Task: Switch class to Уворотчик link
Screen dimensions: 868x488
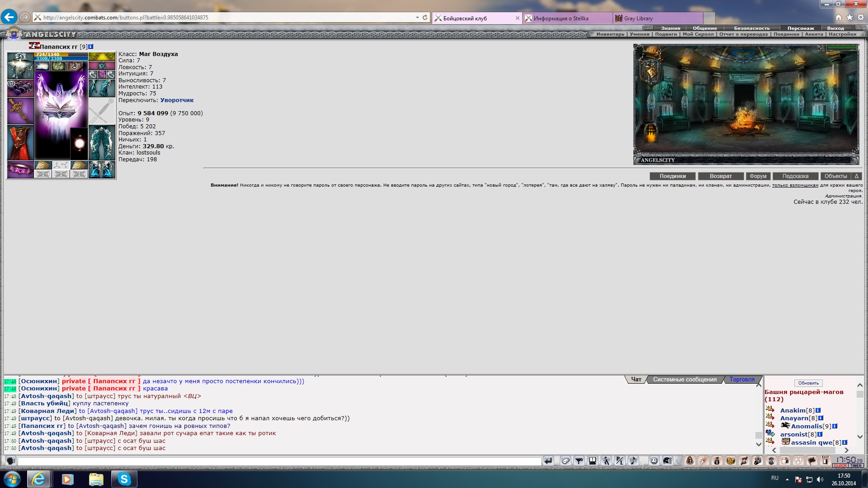Action: [x=177, y=100]
